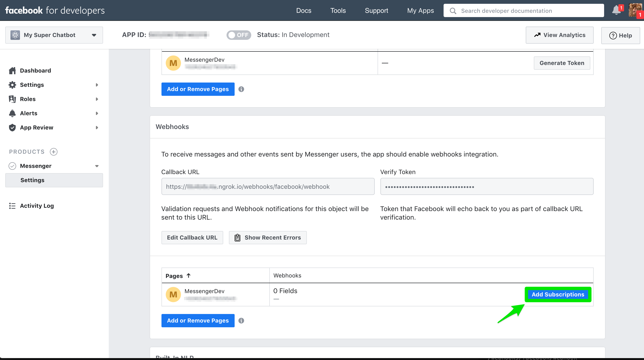Click the App Review shield icon
Image resolution: width=644 pixels, height=360 pixels.
click(x=12, y=128)
